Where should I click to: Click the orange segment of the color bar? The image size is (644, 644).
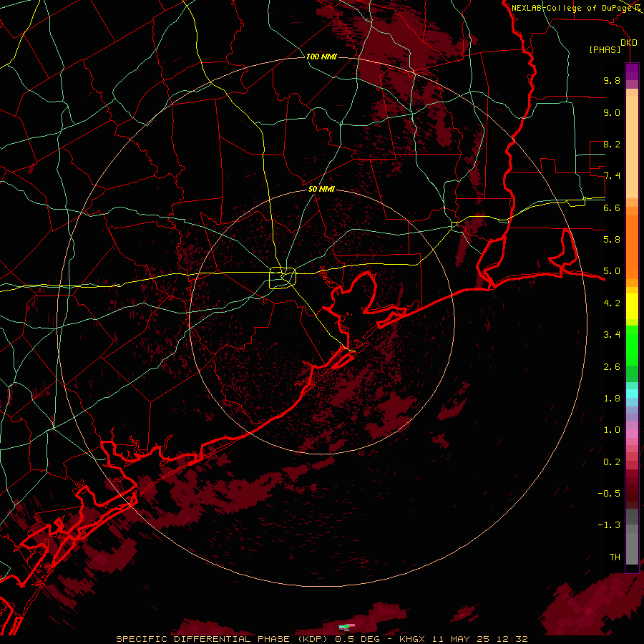click(x=632, y=246)
